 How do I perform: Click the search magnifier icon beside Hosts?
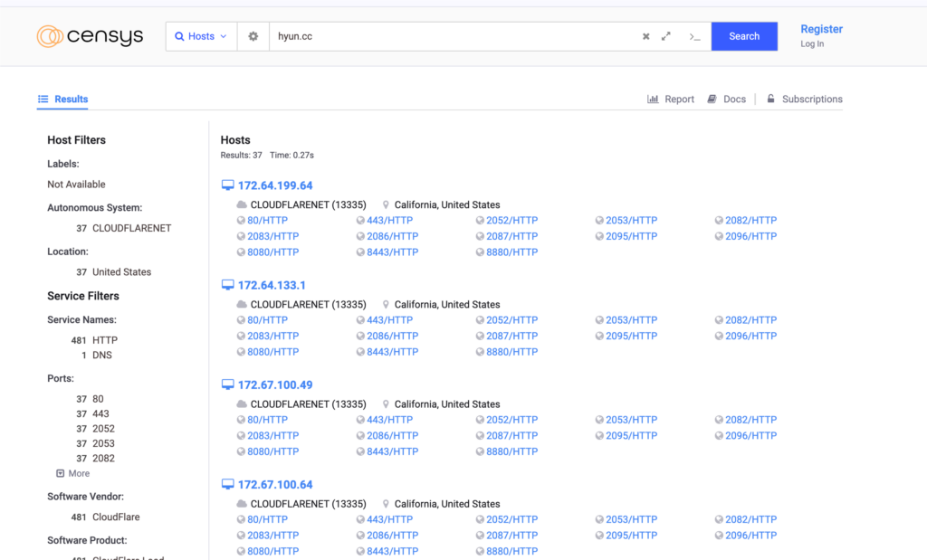[179, 36]
